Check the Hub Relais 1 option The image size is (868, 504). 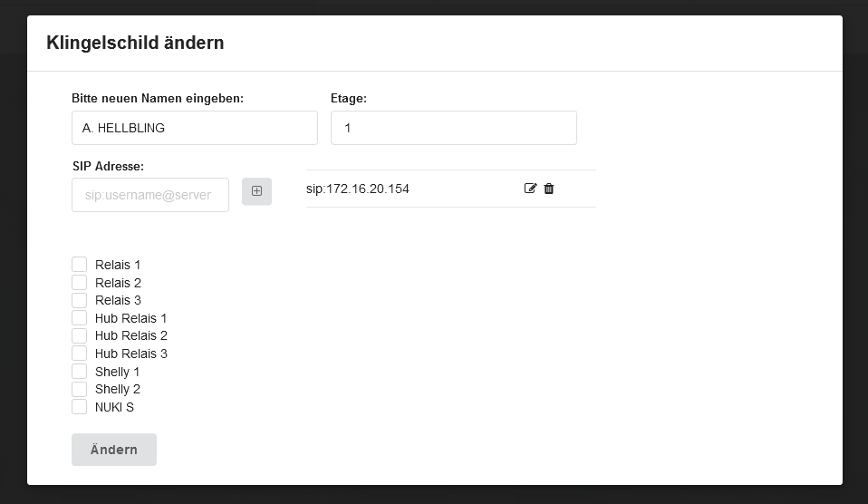(79, 318)
